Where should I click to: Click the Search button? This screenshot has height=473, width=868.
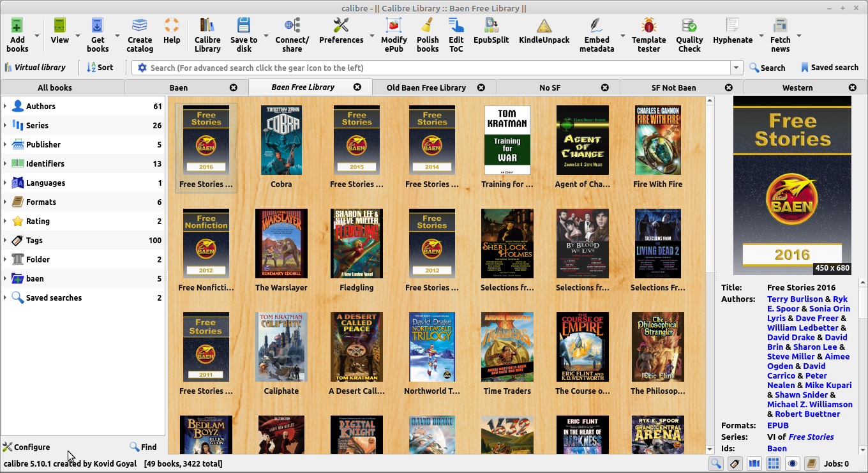(767, 68)
